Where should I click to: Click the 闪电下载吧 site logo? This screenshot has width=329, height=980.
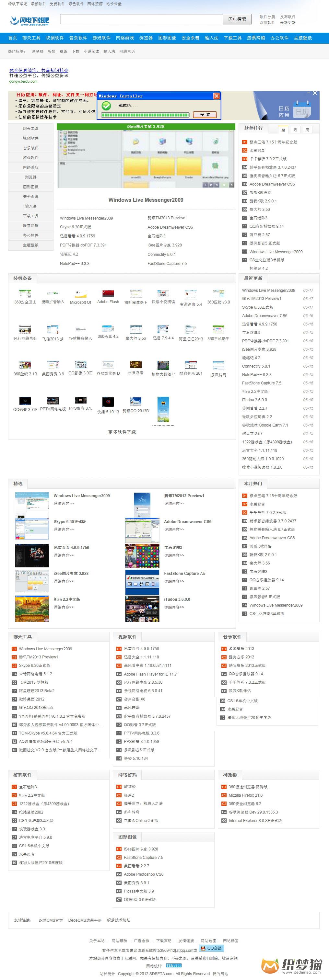[x=29, y=20]
